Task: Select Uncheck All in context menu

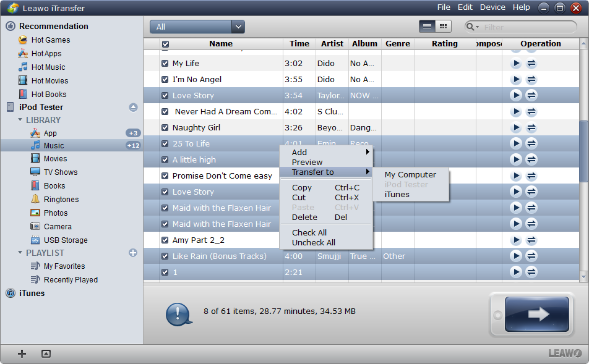Action: click(326, 242)
